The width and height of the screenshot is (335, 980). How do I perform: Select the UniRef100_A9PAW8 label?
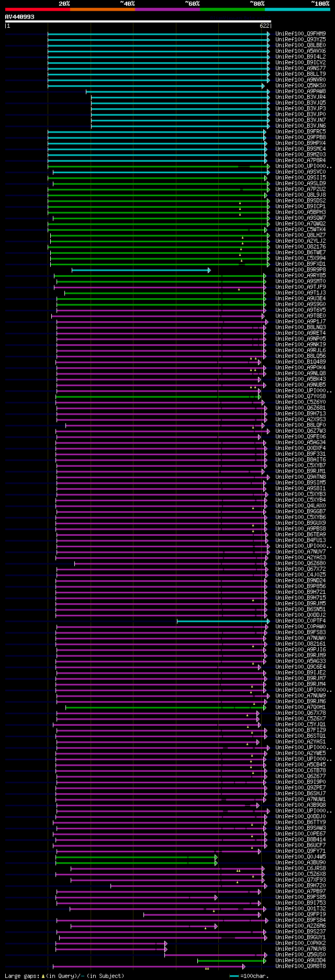point(300,92)
